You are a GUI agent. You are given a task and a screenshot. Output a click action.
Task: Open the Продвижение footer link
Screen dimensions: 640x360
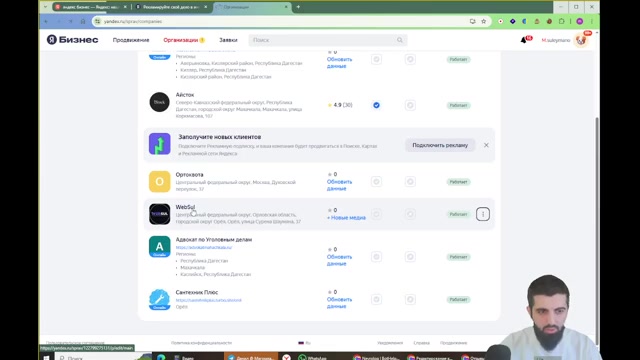pyautogui.click(x=453, y=343)
